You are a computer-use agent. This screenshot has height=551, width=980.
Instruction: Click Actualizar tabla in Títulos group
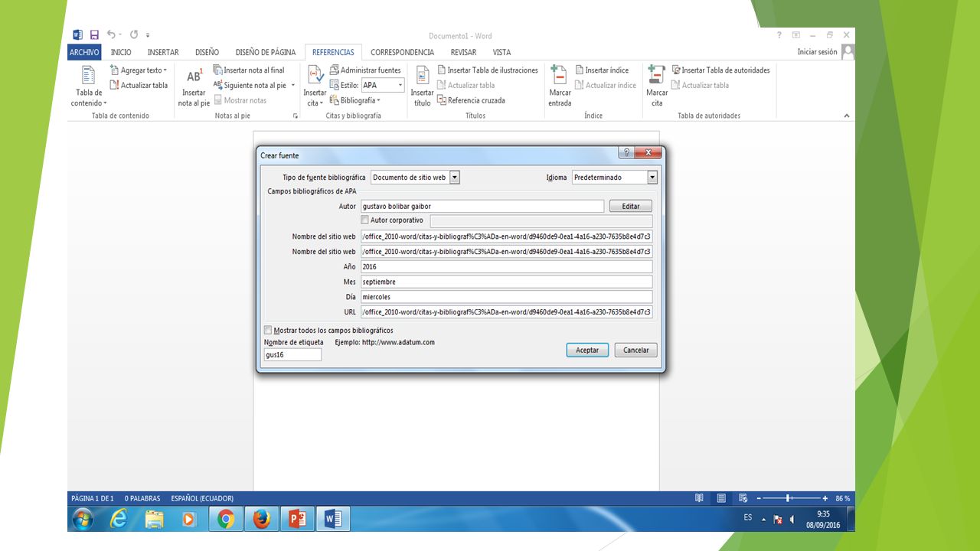pyautogui.click(x=465, y=85)
